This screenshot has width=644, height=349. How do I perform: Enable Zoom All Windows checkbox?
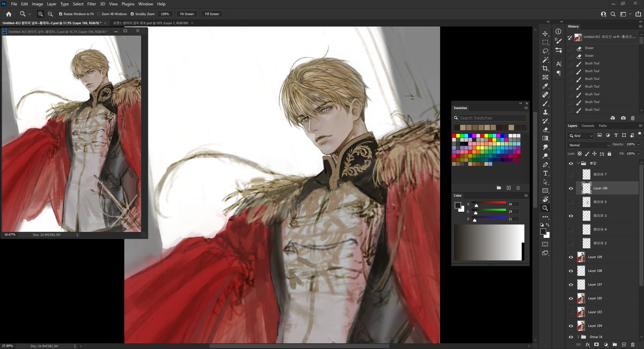(98, 14)
